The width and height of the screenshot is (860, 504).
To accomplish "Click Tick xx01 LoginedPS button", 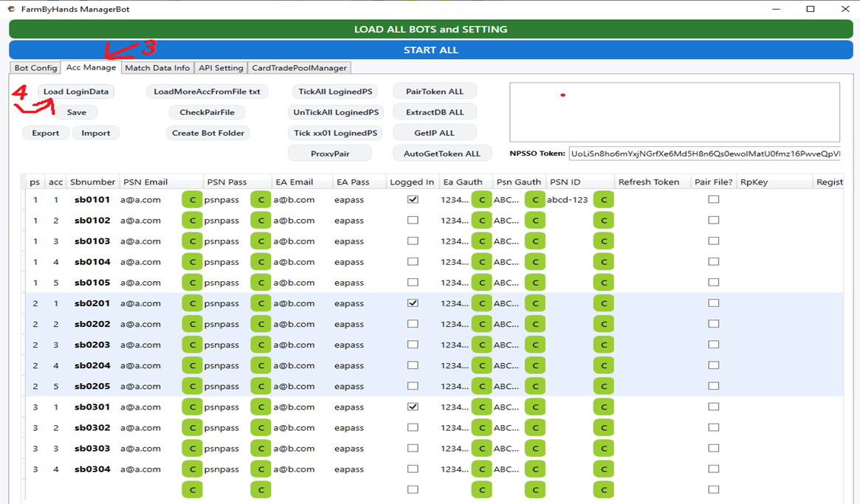I will click(x=335, y=134).
